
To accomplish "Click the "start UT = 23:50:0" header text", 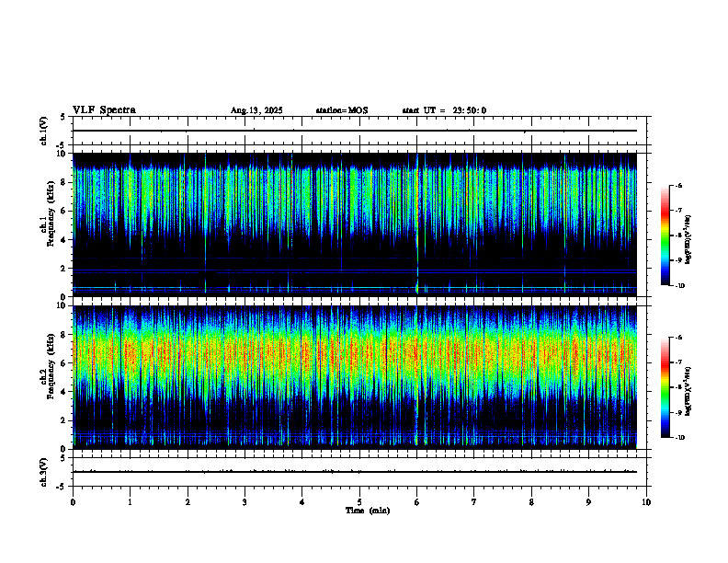I will click(x=444, y=110).
